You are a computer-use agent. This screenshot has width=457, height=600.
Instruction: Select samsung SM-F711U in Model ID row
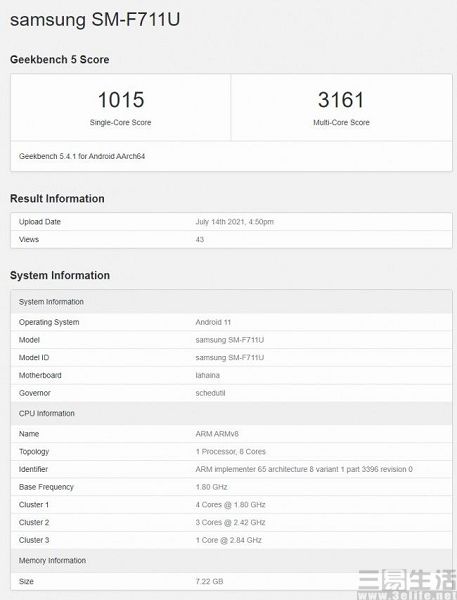pos(230,357)
